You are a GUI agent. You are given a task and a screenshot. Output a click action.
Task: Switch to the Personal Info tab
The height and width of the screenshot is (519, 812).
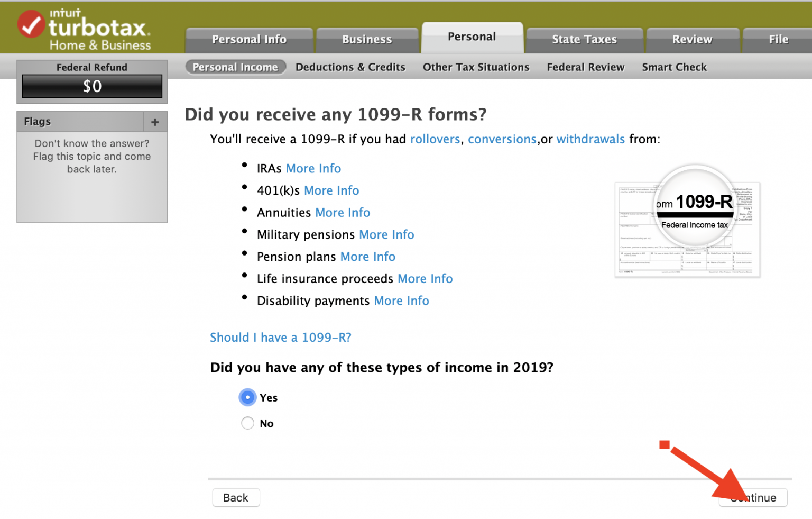tap(249, 39)
